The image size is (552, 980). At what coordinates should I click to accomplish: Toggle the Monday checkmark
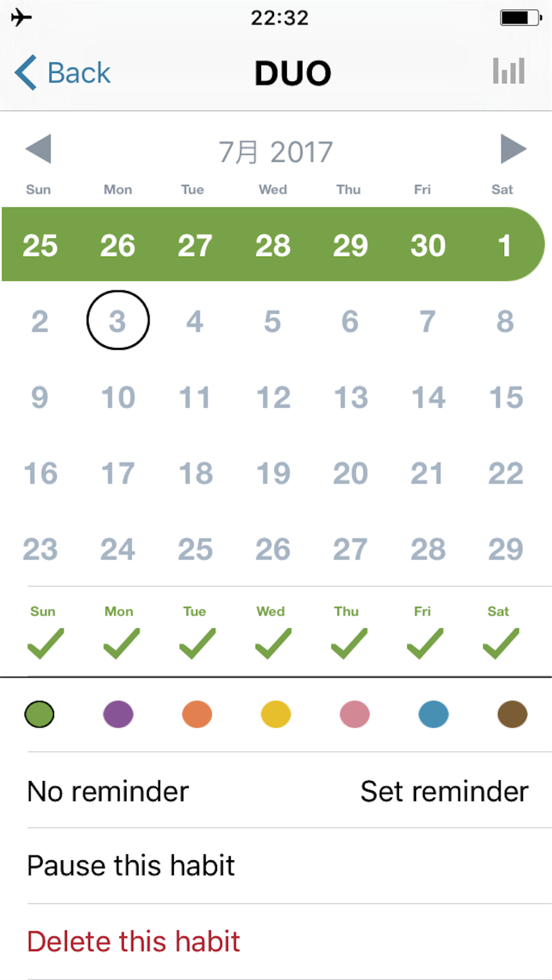tap(121, 644)
